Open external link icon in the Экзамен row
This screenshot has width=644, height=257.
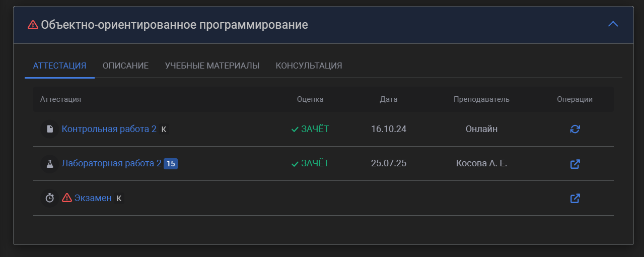[x=575, y=198]
